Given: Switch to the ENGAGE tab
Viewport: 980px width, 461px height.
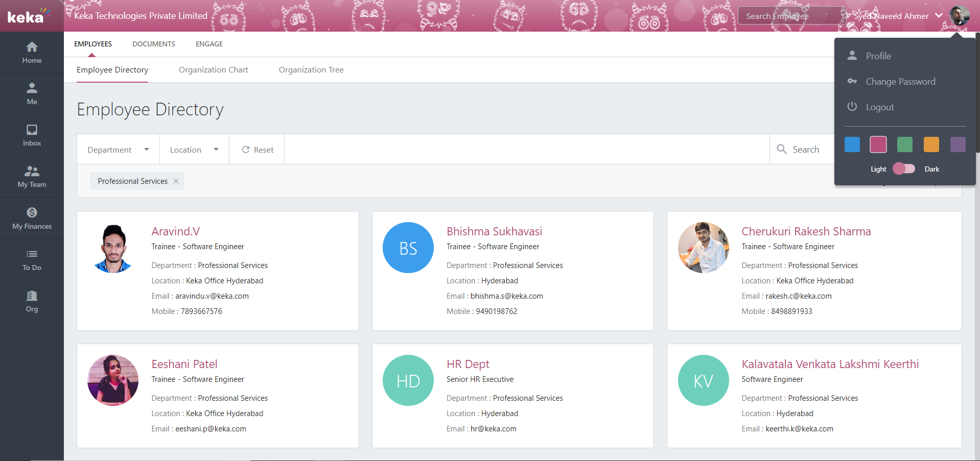Looking at the screenshot, I should coord(209,44).
